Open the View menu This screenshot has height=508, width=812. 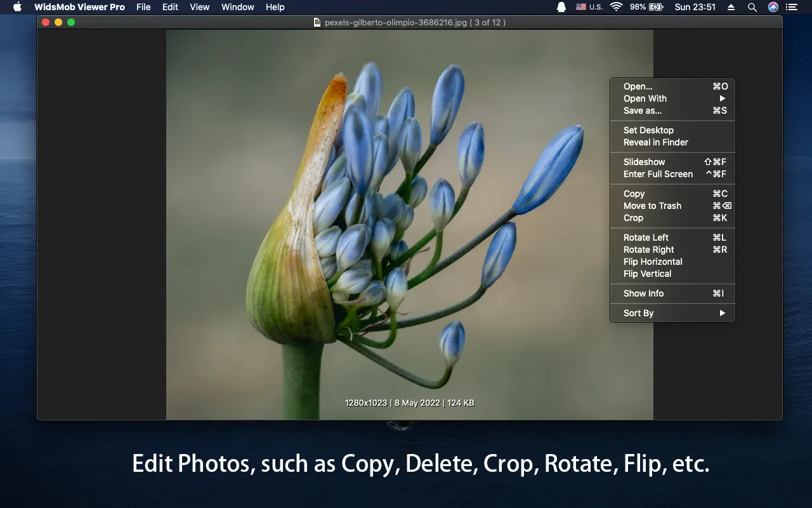click(x=199, y=7)
